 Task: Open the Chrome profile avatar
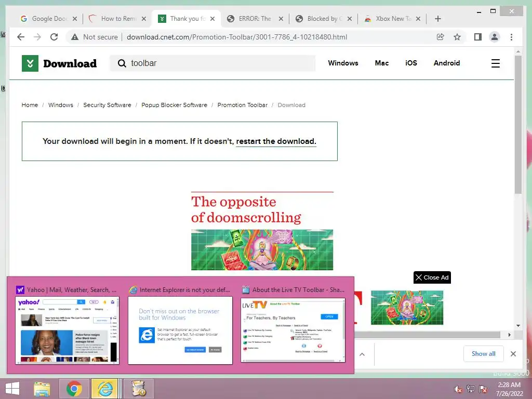pos(495,37)
